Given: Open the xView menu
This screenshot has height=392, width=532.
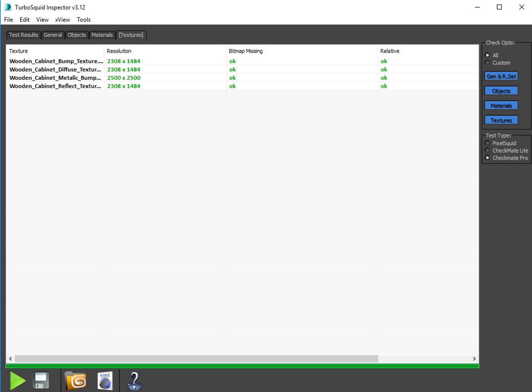Looking at the screenshot, I should coord(62,20).
